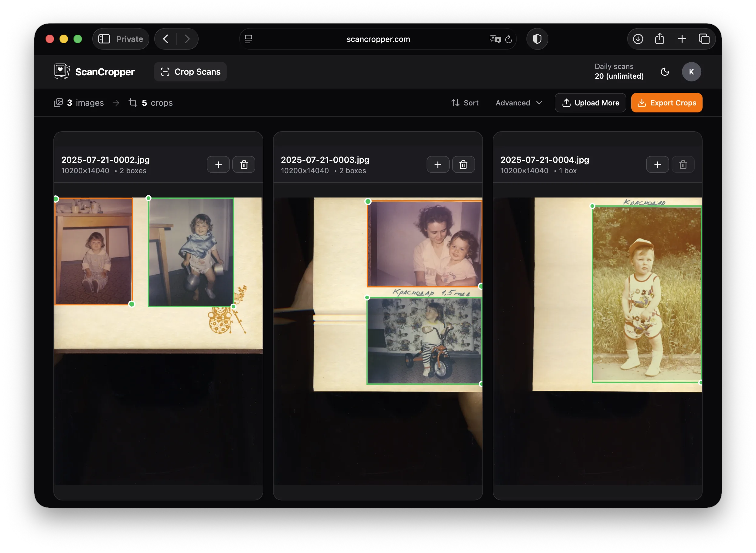Select the Crop Scans navigation item
Image resolution: width=756 pixels, height=553 pixels.
pos(190,71)
